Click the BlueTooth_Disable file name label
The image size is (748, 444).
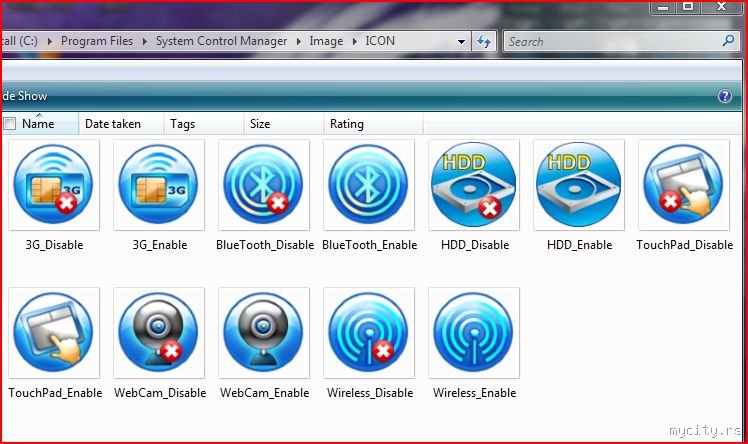pos(265,245)
